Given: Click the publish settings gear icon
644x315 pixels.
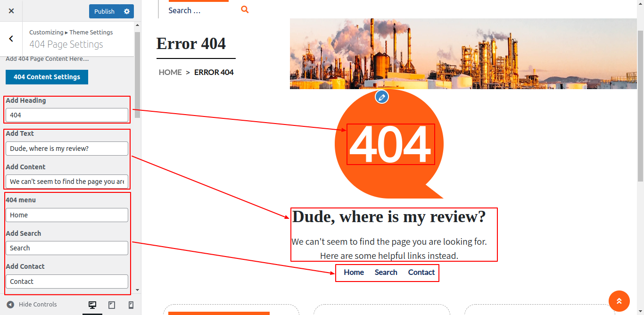Looking at the screenshot, I should 127,11.
